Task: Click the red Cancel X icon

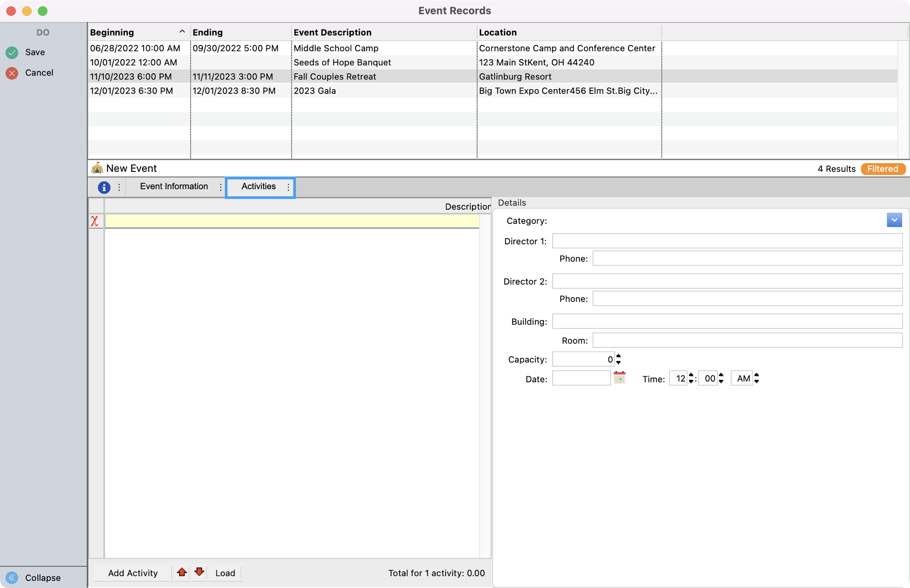Action: (12, 73)
